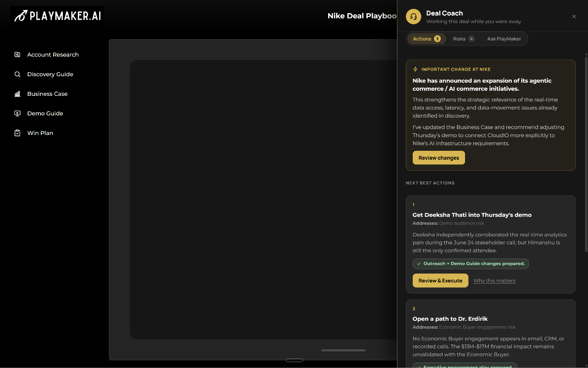This screenshot has height=368, width=588.
Task: Click the Discovery Guide magnifier icon
Action: (17, 74)
